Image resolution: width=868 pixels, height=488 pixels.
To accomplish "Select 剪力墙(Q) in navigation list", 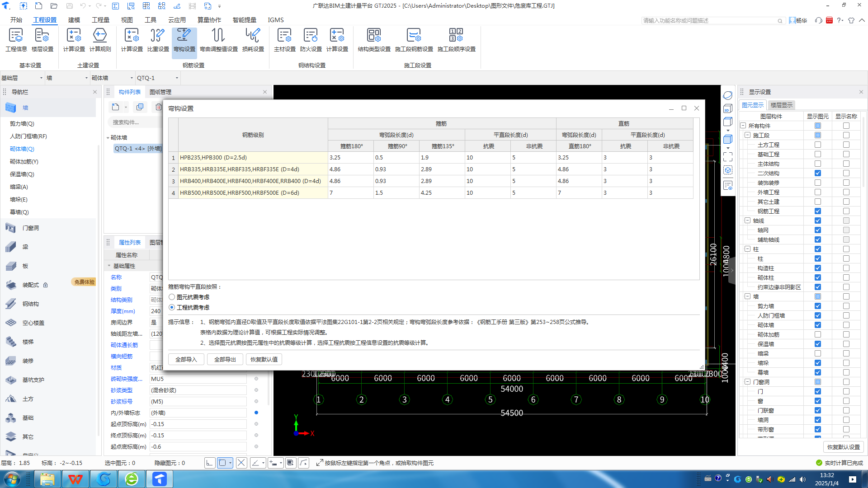I will (x=22, y=123).
